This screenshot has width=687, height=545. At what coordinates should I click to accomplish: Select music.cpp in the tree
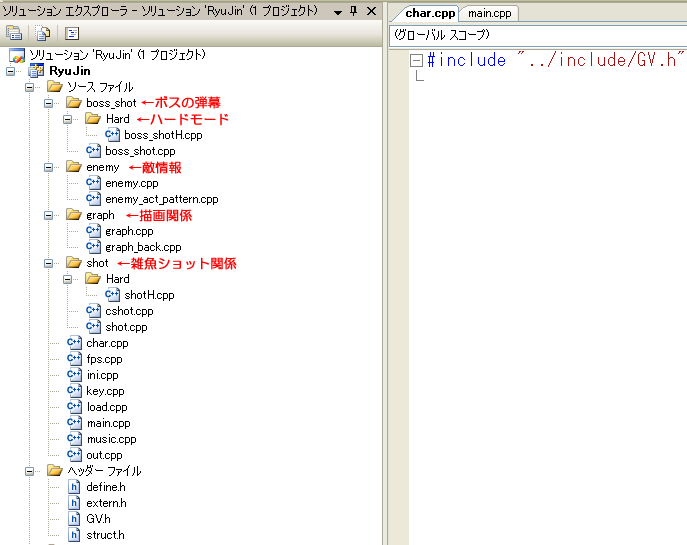[x=111, y=439]
